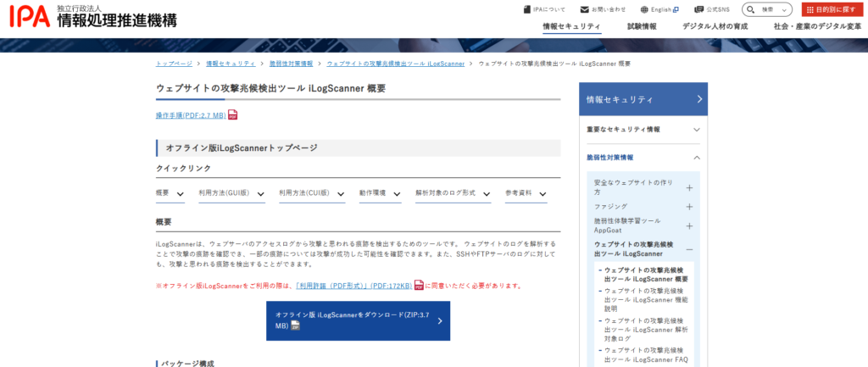This screenshot has width=868, height=367.
Task: Click the 検索 search field
Action: (x=767, y=9)
